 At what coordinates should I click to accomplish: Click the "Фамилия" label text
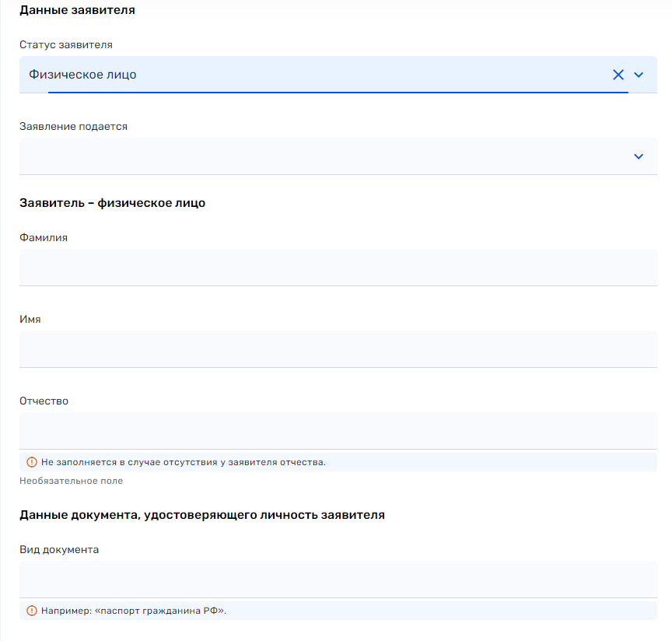(44, 238)
